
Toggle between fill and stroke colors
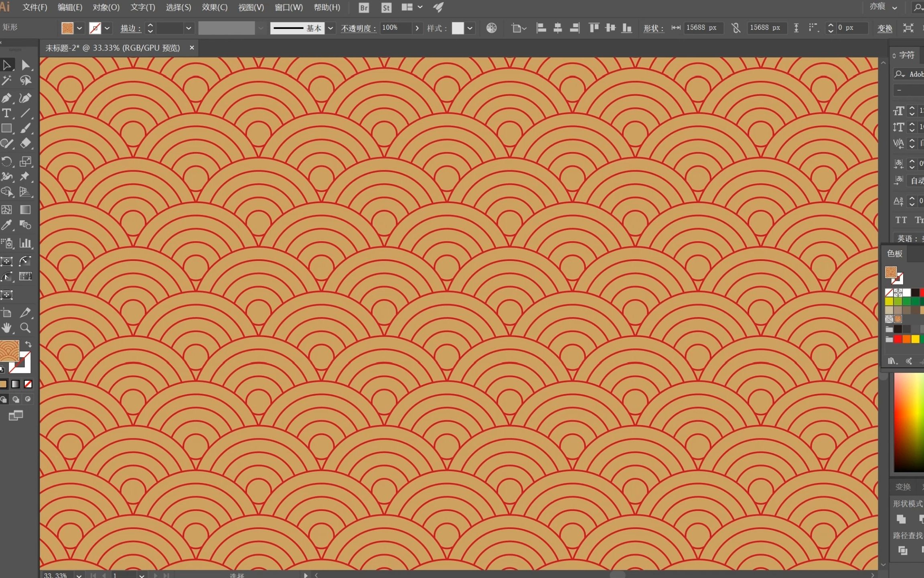point(28,344)
